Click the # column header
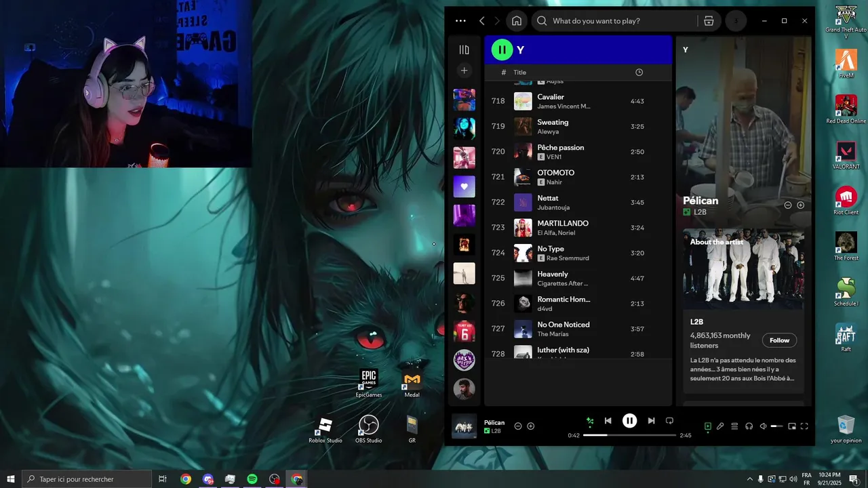 tap(503, 73)
